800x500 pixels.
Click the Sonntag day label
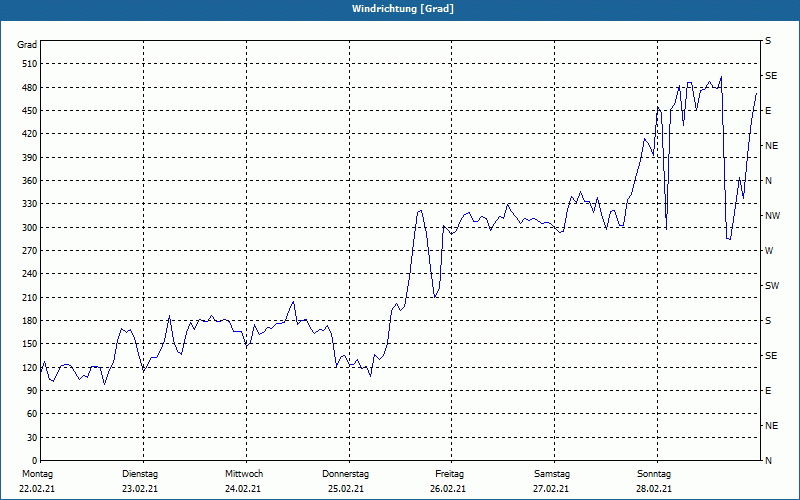coord(654,474)
